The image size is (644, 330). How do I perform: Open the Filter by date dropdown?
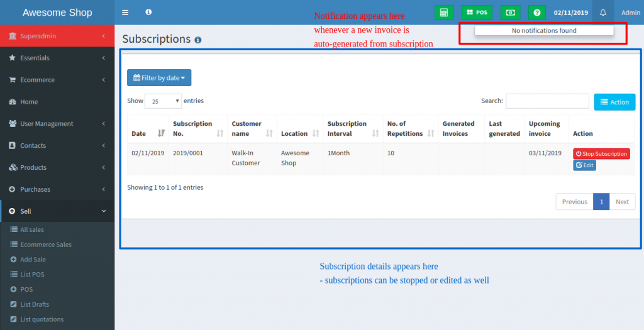pos(159,78)
